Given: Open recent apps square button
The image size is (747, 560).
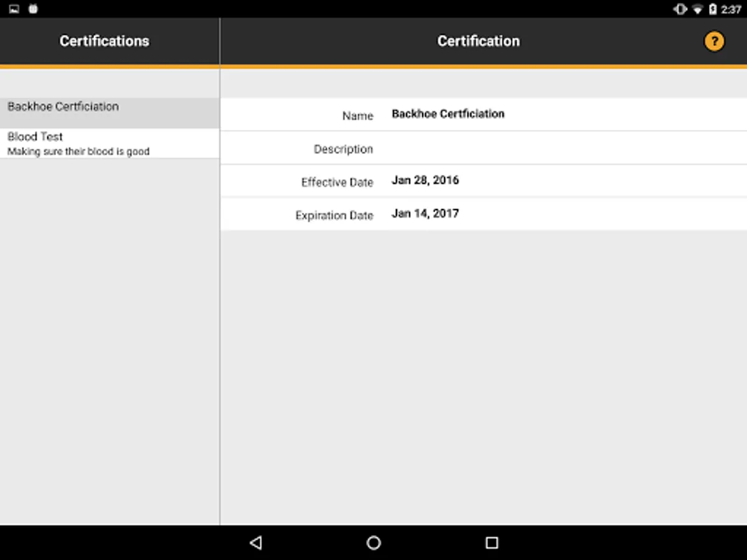Looking at the screenshot, I should [x=492, y=543].
